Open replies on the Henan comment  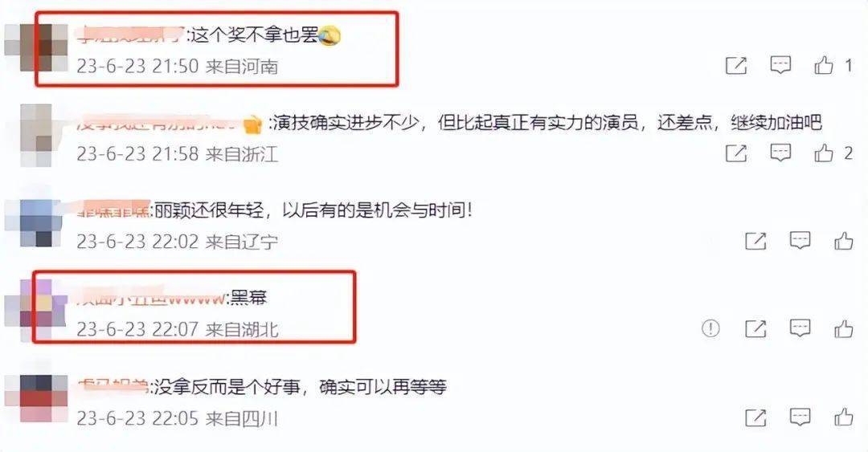(780, 65)
